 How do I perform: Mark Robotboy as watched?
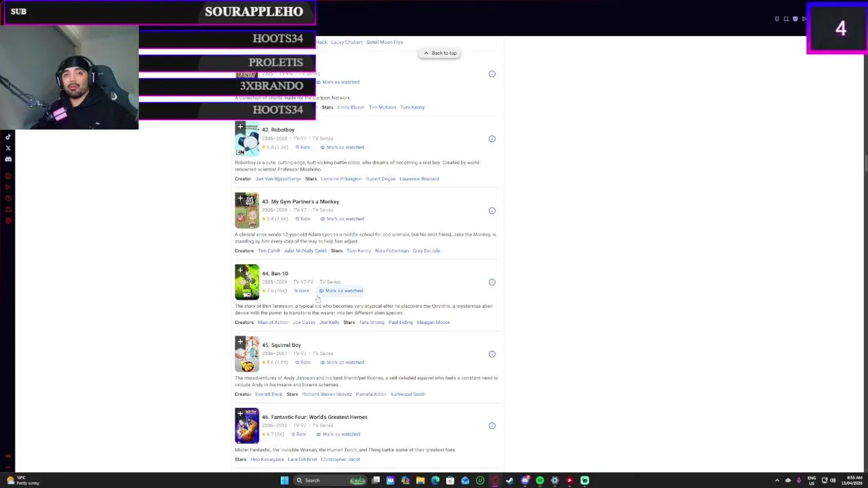(x=342, y=147)
